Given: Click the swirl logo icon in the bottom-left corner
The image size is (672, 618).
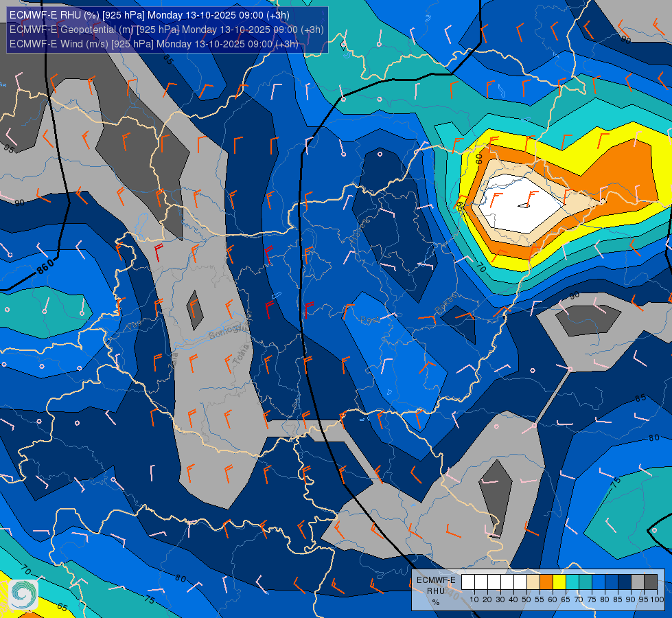Looking at the screenshot, I should [23, 595].
